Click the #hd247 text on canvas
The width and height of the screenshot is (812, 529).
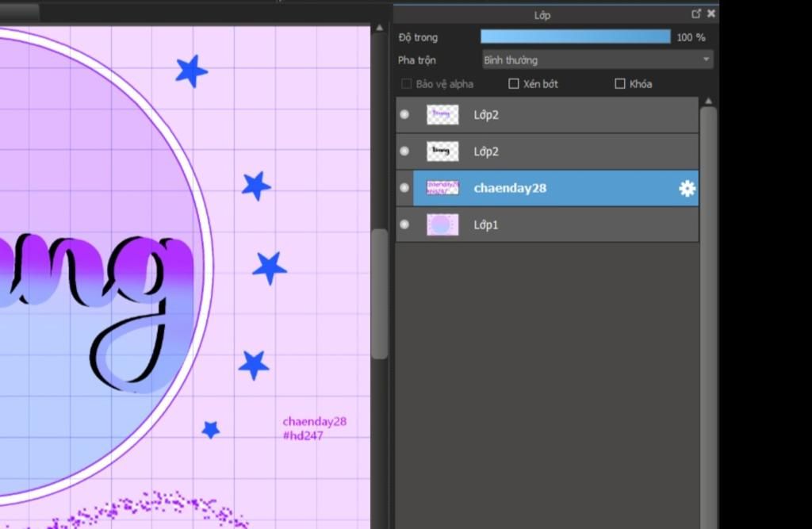(303, 435)
